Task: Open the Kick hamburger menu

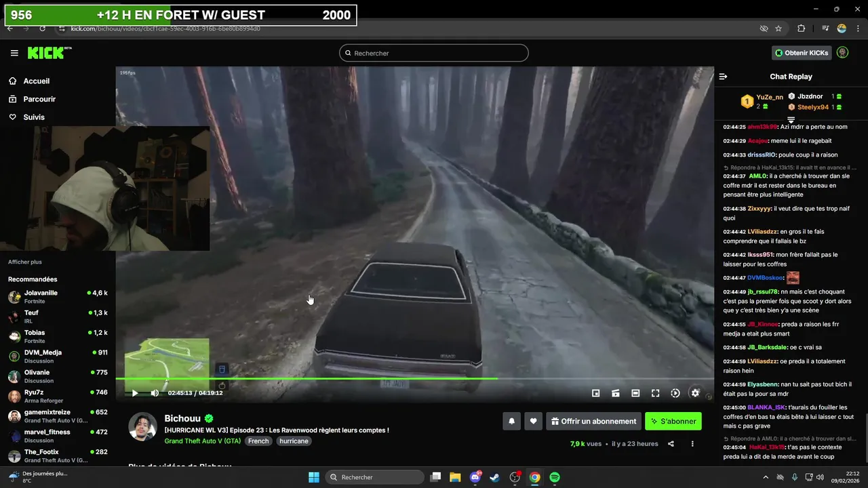Action: (x=14, y=53)
